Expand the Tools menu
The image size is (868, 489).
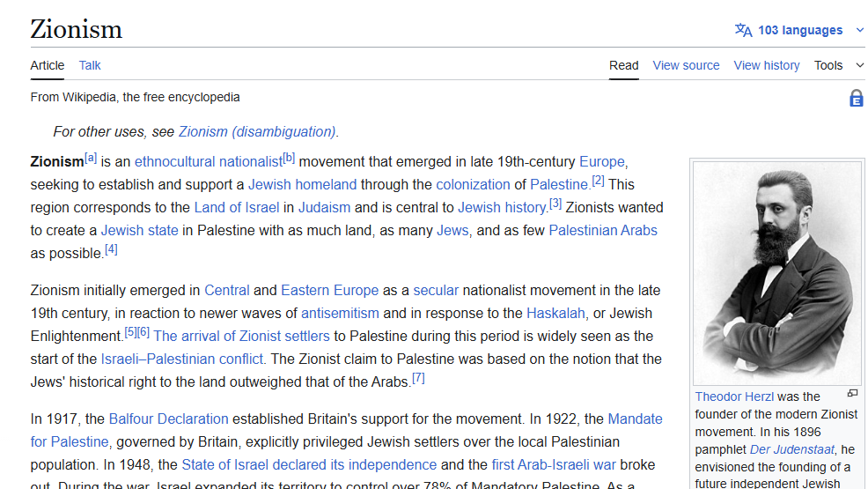(835, 65)
